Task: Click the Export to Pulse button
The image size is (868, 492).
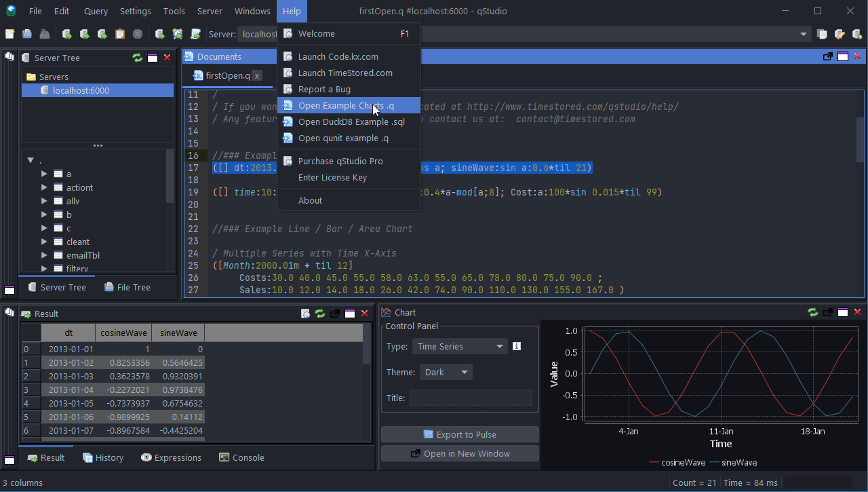Action: click(x=460, y=434)
